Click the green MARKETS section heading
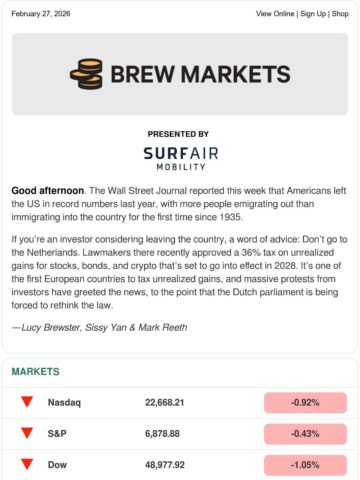360x480 pixels. tap(36, 371)
